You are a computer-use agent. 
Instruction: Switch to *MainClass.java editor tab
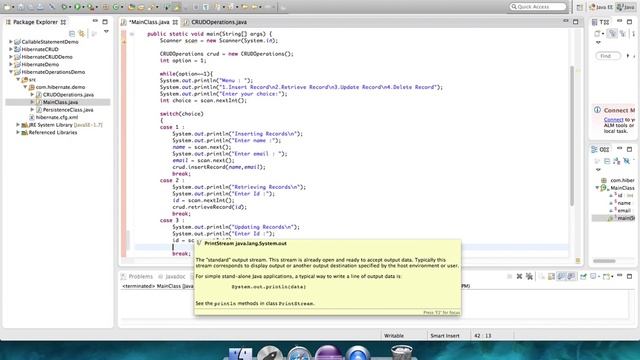149,22
